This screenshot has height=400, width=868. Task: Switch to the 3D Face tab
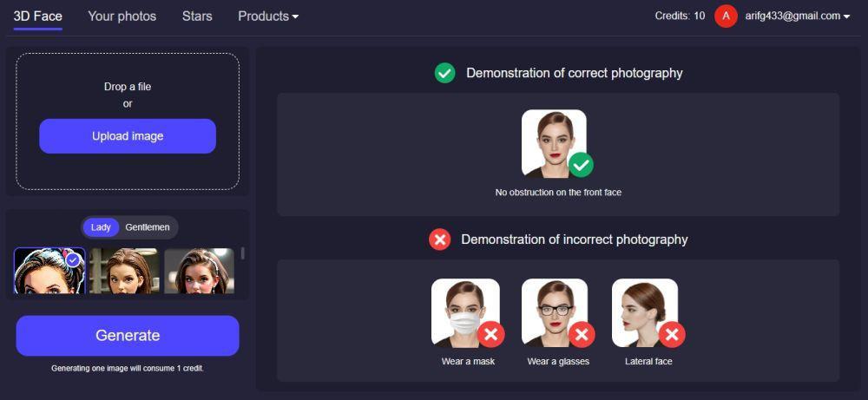(37, 16)
